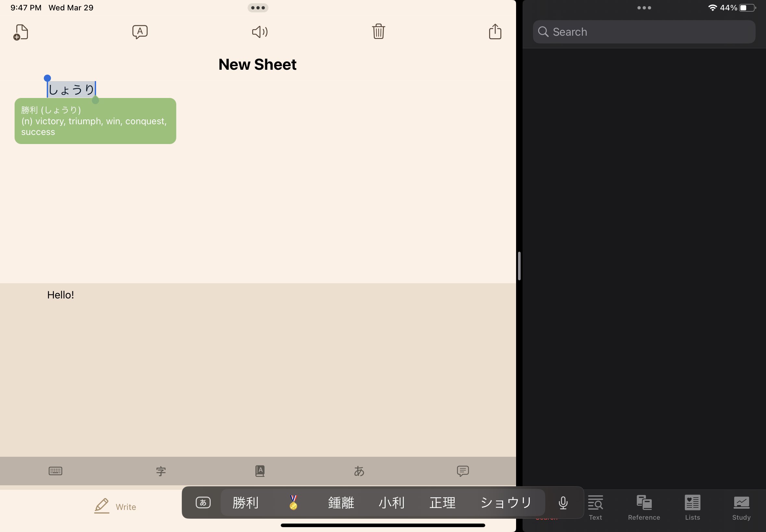The width and height of the screenshot is (766, 532).
Task: Start dictation with microphone icon
Action: click(563, 503)
